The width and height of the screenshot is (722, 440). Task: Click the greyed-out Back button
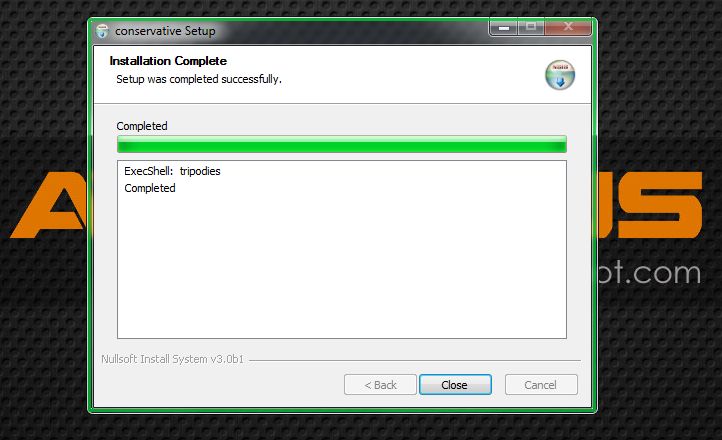tap(380, 384)
